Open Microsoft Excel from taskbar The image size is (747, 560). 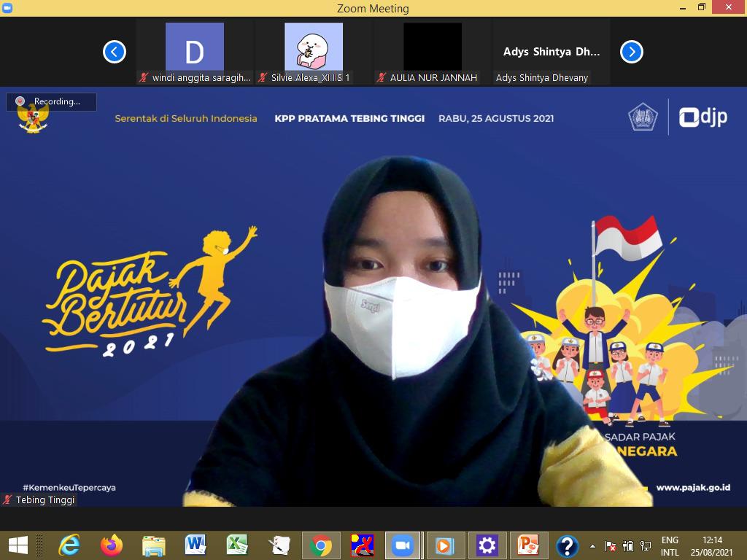(236, 545)
